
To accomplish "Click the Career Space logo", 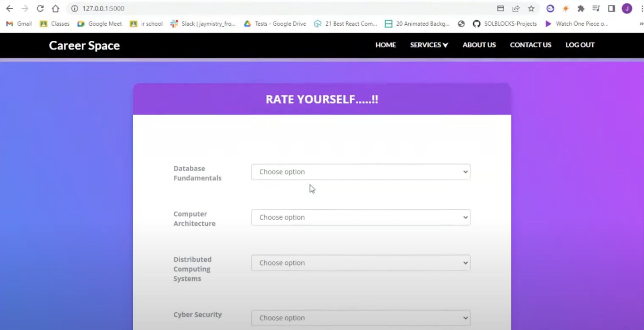I will (x=84, y=45).
